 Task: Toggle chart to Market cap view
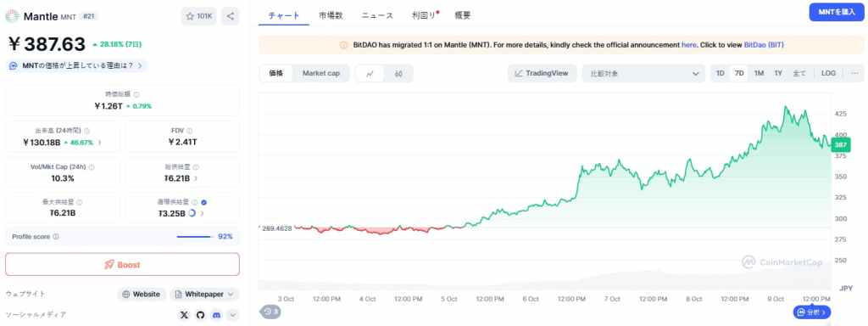[x=321, y=73]
